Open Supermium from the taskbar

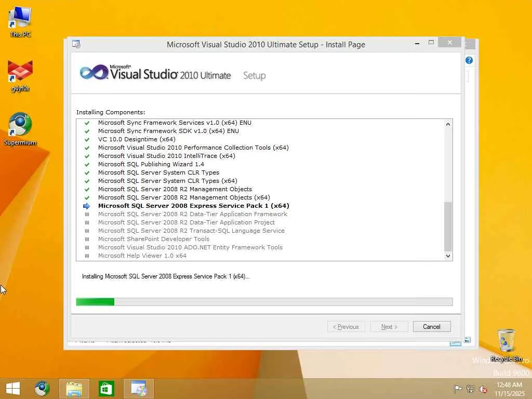pyautogui.click(x=42, y=389)
